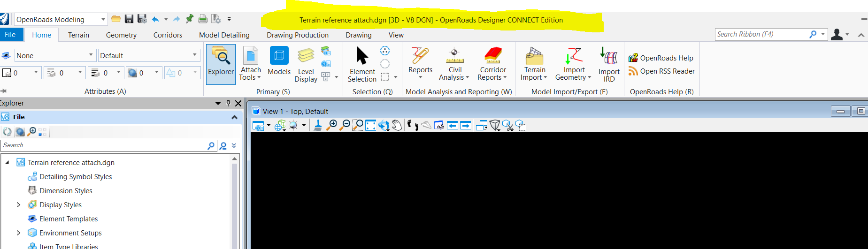Click the Fit View tool

click(371, 125)
